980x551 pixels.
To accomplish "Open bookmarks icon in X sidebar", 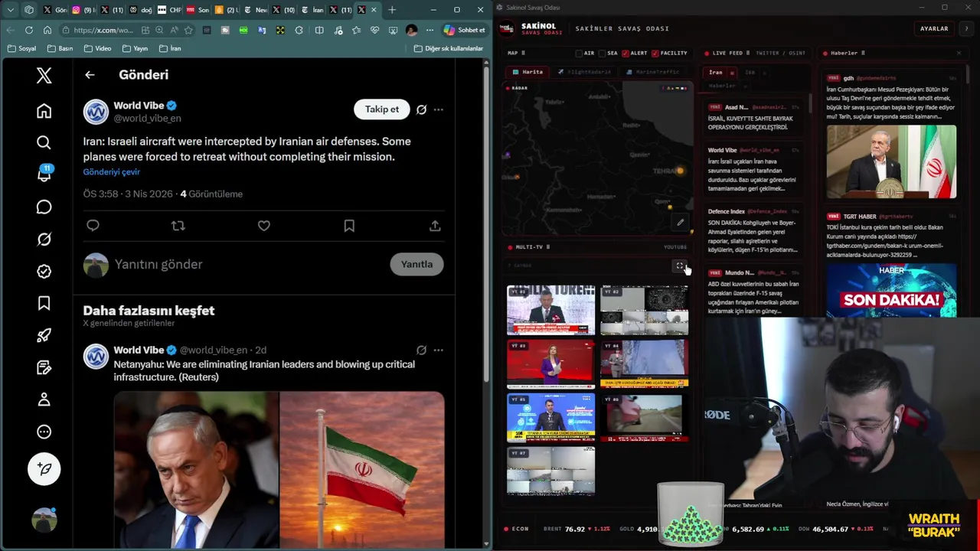I will point(44,304).
